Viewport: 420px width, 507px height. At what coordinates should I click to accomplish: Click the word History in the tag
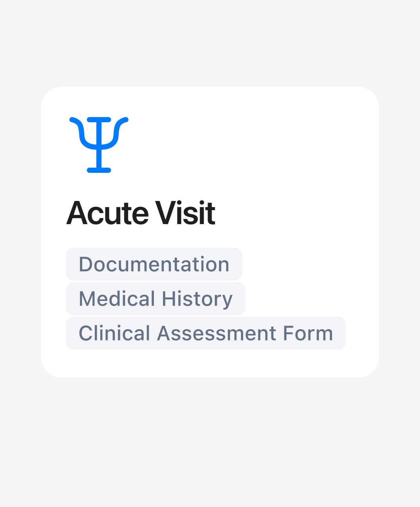(197, 299)
